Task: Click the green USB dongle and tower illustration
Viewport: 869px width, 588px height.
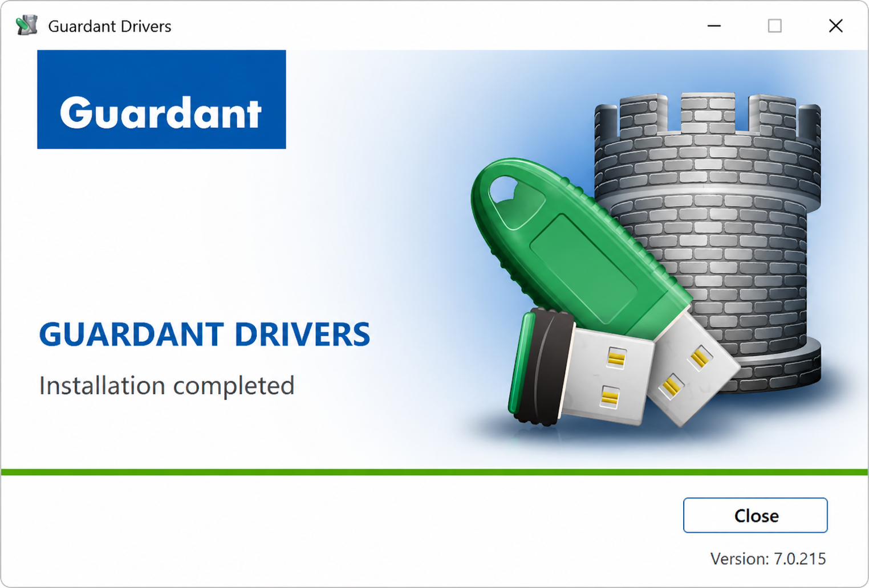Action: (x=646, y=260)
